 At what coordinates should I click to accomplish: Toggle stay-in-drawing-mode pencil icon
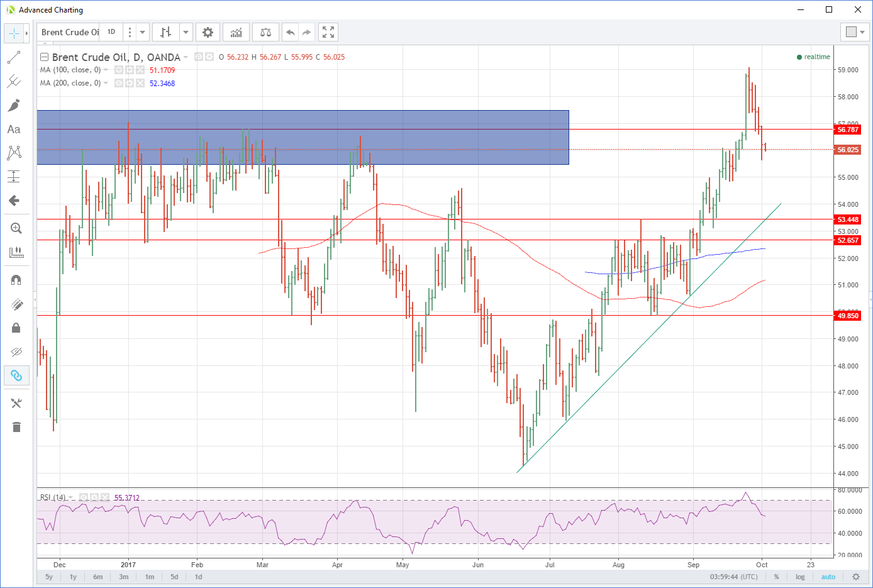[16, 304]
